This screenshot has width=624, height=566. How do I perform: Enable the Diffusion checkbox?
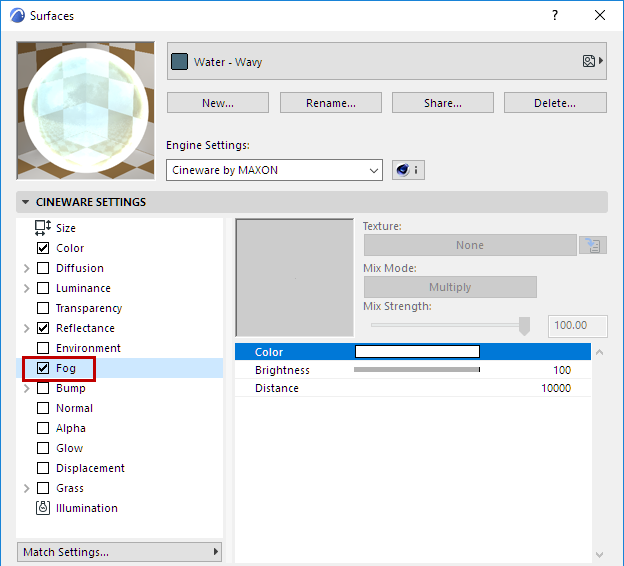tap(43, 268)
